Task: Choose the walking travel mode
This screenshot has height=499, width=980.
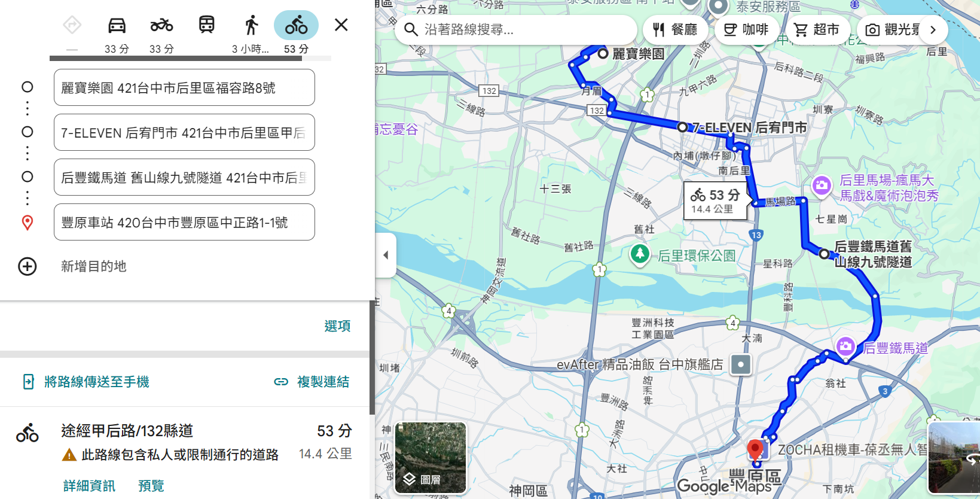Action: click(x=251, y=26)
